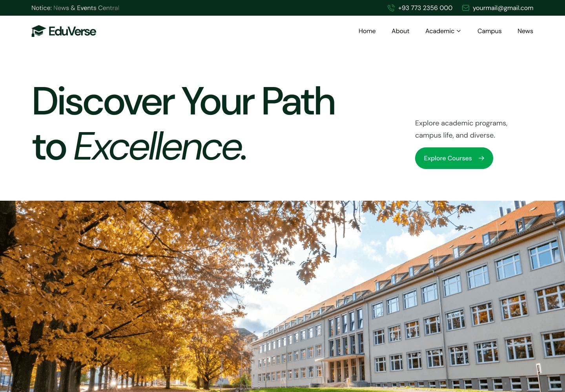
Task: Click the graduation cap logo icon
Action: (38, 31)
